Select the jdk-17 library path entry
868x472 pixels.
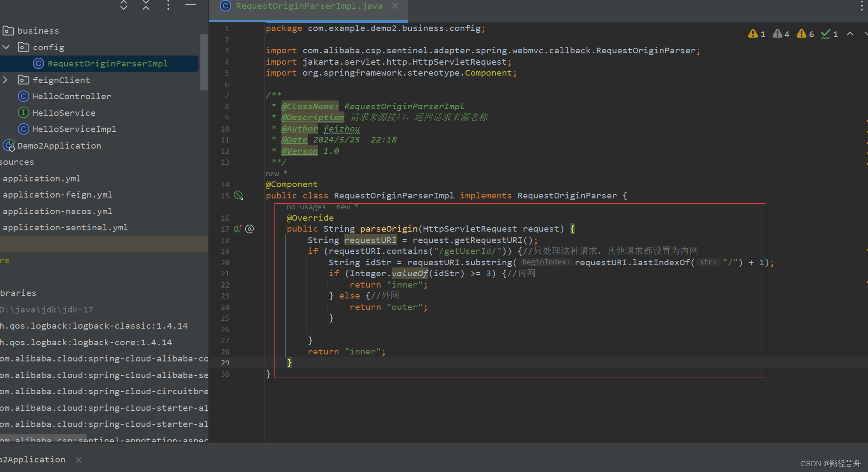click(x=47, y=309)
